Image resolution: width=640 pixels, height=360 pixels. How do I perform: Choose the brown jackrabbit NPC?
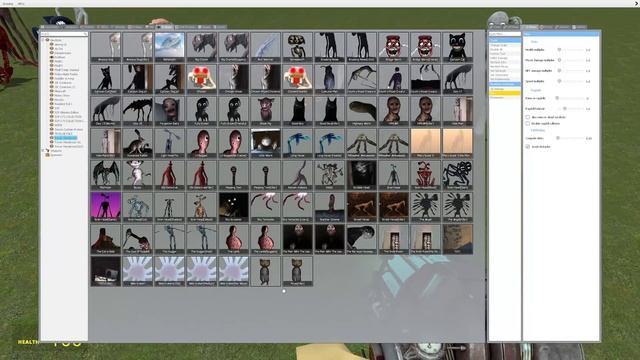(x=137, y=143)
